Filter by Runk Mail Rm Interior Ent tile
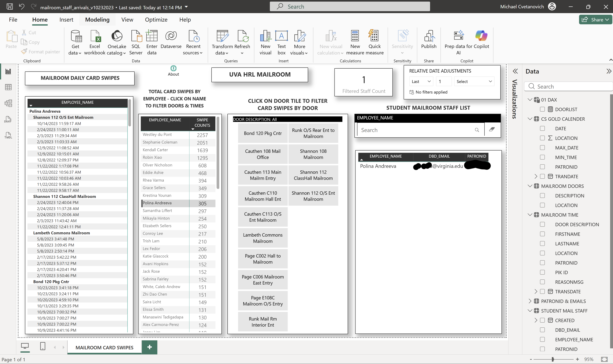Image resolution: width=613 pixels, height=364 pixels. pos(263,322)
